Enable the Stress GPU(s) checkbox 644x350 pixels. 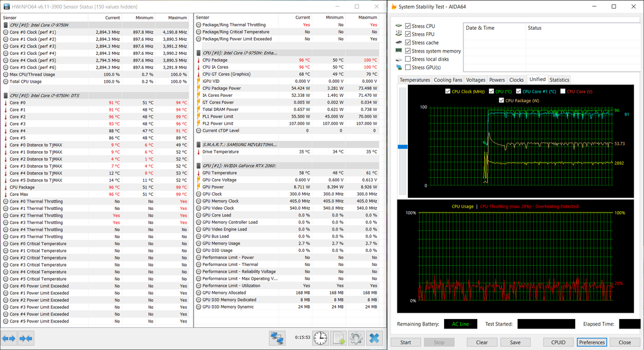point(408,68)
